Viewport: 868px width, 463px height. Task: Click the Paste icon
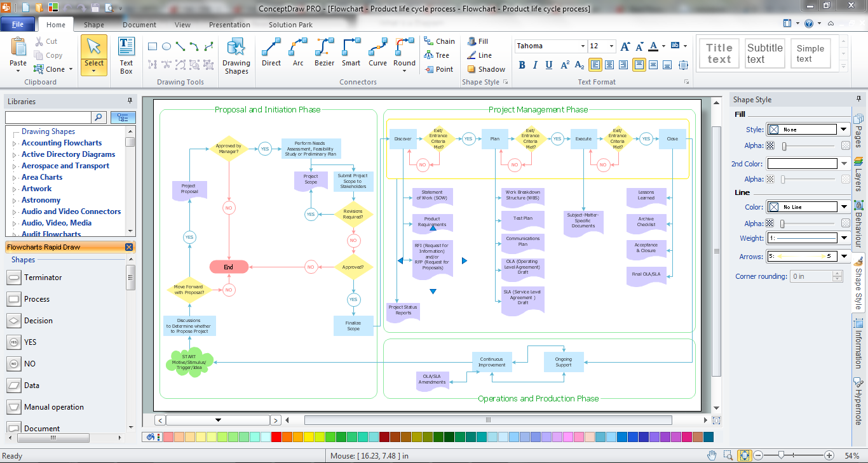pyautogui.click(x=18, y=48)
